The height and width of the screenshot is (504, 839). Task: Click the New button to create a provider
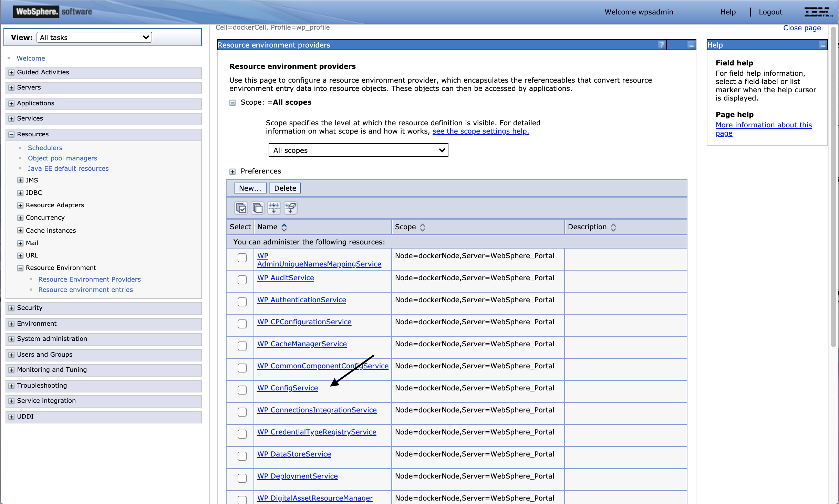pyautogui.click(x=250, y=188)
